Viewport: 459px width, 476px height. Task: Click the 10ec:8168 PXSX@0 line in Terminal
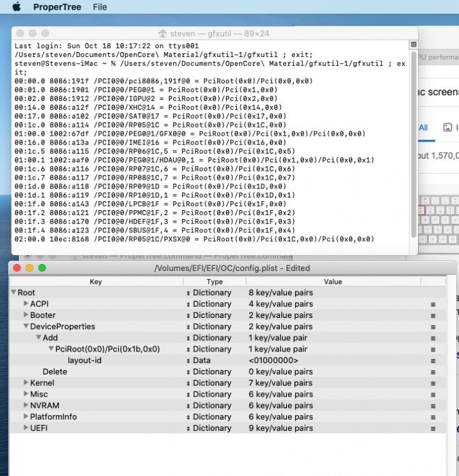[x=194, y=239]
